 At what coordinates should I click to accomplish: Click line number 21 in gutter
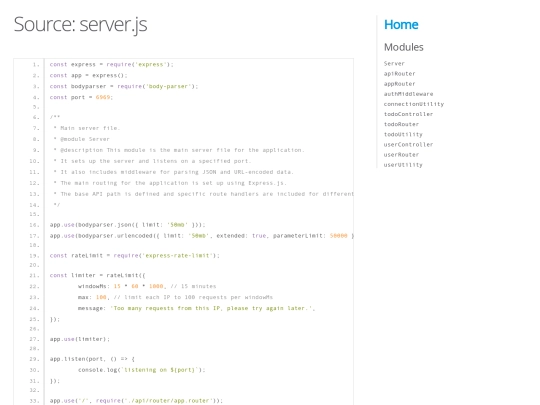pos(34,276)
